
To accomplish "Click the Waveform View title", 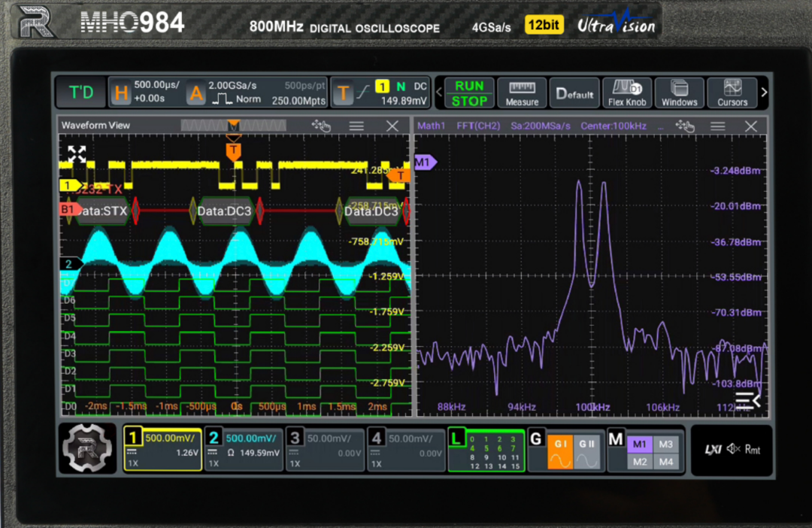I will click(x=95, y=126).
